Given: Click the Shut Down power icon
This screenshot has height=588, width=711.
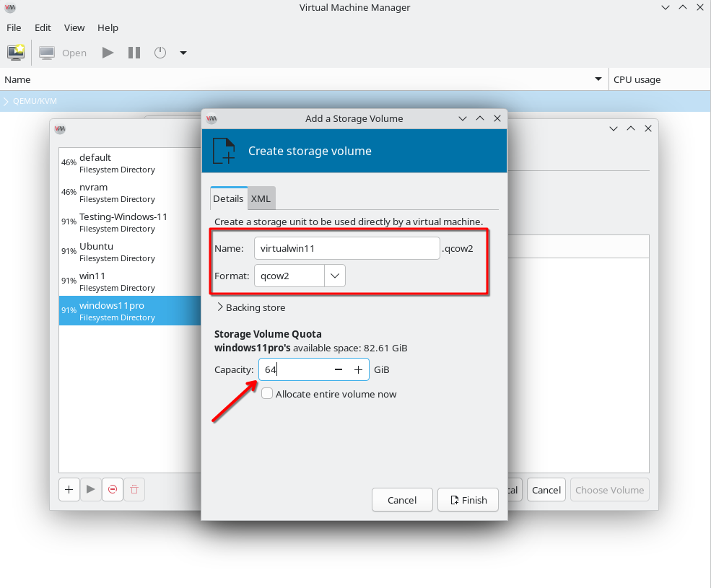Looking at the screenshot, I should click(160, 53).
